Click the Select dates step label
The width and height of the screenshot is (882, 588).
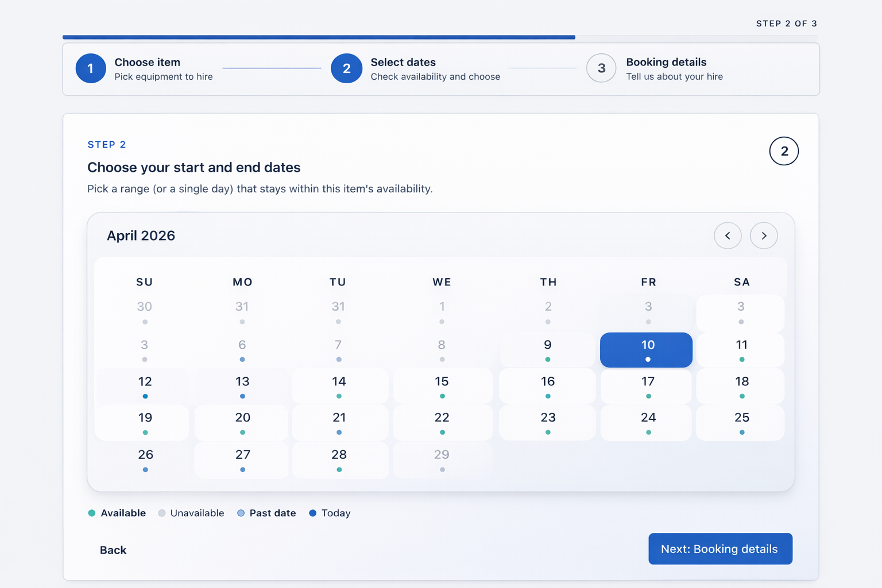click(403, 62)
